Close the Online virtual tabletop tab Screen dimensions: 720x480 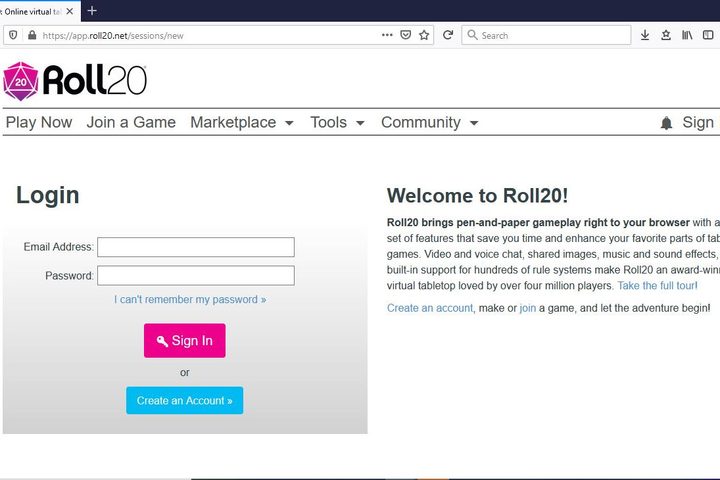pyautogui.click(x=70, y=11)
